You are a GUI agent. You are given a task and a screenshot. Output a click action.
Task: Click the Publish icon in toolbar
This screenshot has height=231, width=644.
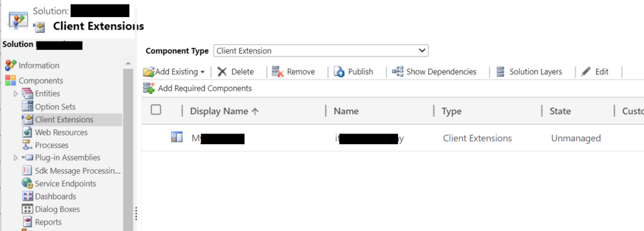(x=339, y=72)
